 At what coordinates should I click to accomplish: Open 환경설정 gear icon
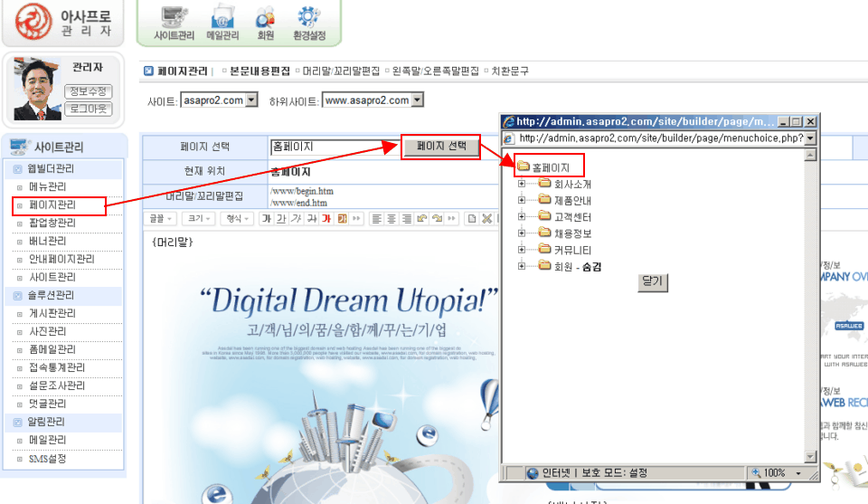coord(310,23)
